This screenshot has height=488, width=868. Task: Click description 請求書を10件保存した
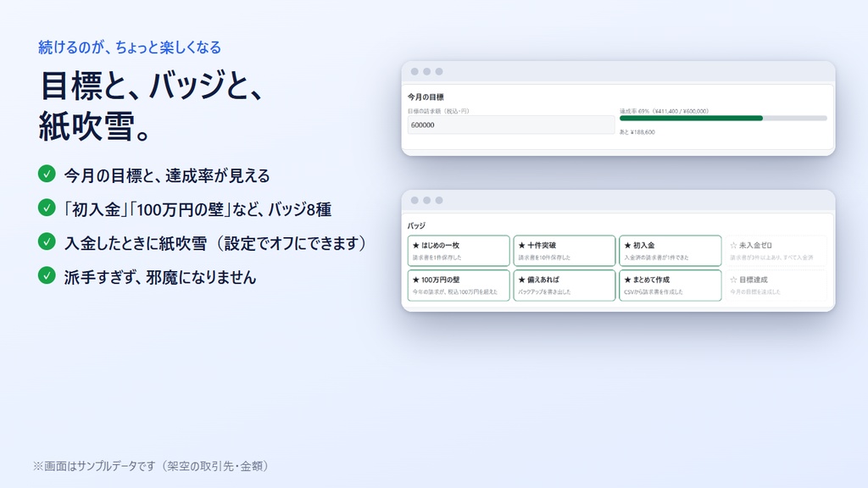544,258
